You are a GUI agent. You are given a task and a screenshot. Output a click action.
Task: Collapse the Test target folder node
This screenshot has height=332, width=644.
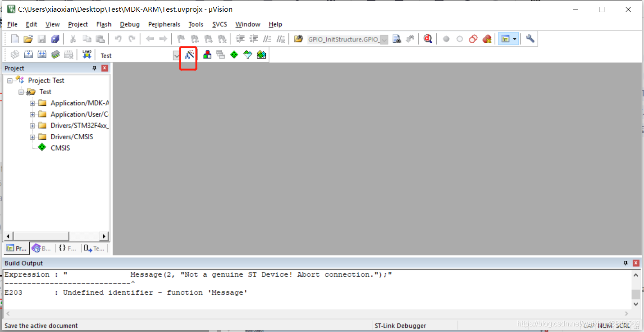click(x=21, y=92)
